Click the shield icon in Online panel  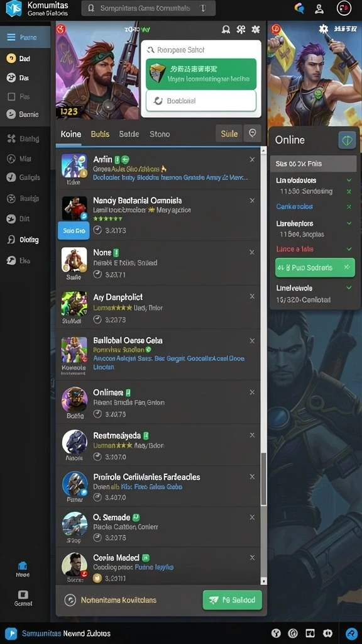point(347,140)
